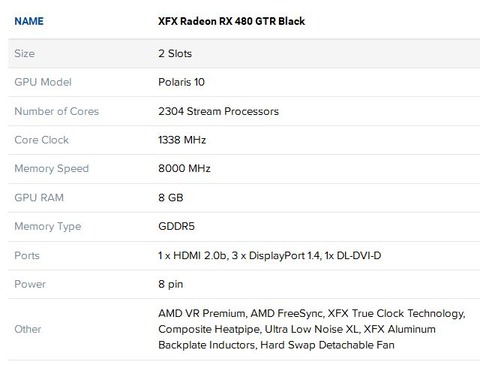Select 2304 Stream Processors text
This screenshot has height=365, width=480.
(218, 111)
